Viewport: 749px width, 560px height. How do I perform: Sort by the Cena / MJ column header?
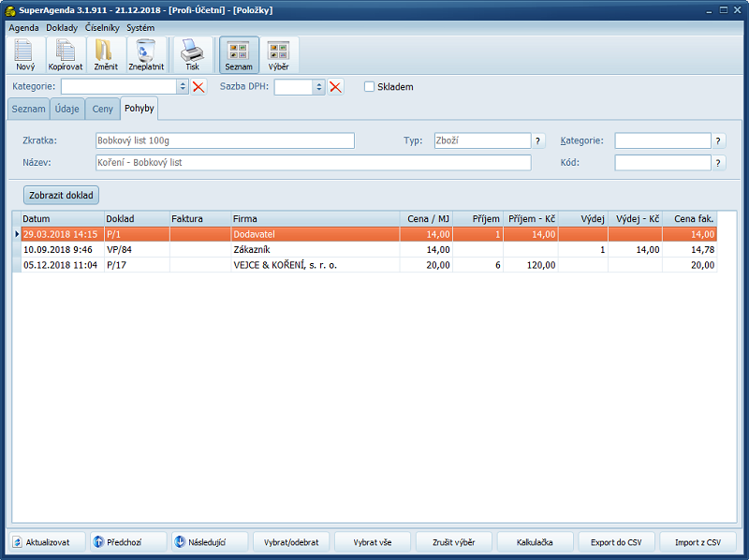[x=426, y=219]
